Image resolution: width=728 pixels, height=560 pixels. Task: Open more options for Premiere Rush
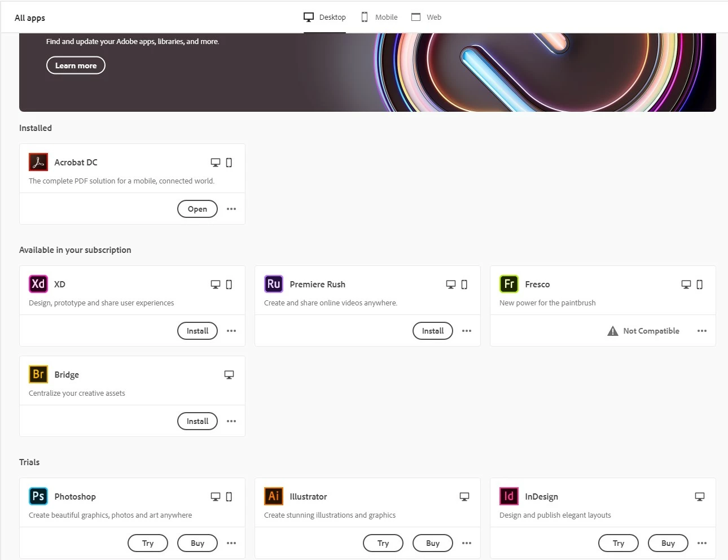pos(467,331)
